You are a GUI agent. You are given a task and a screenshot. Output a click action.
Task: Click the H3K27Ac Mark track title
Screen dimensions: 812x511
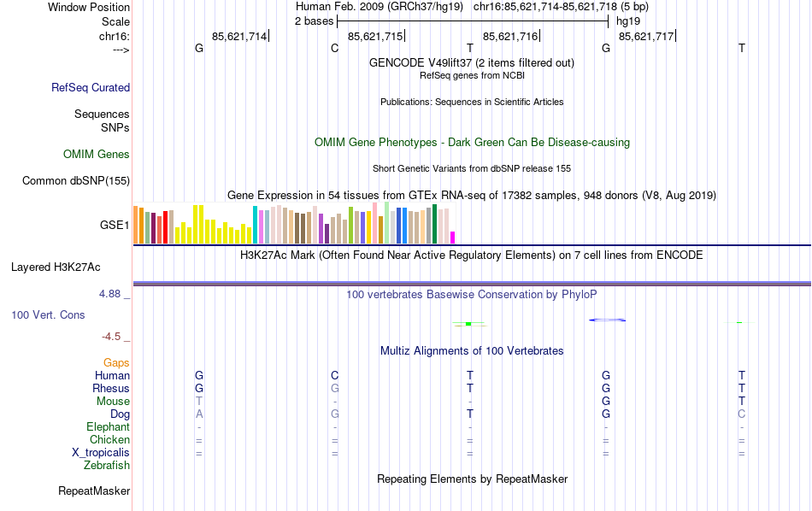472,255
